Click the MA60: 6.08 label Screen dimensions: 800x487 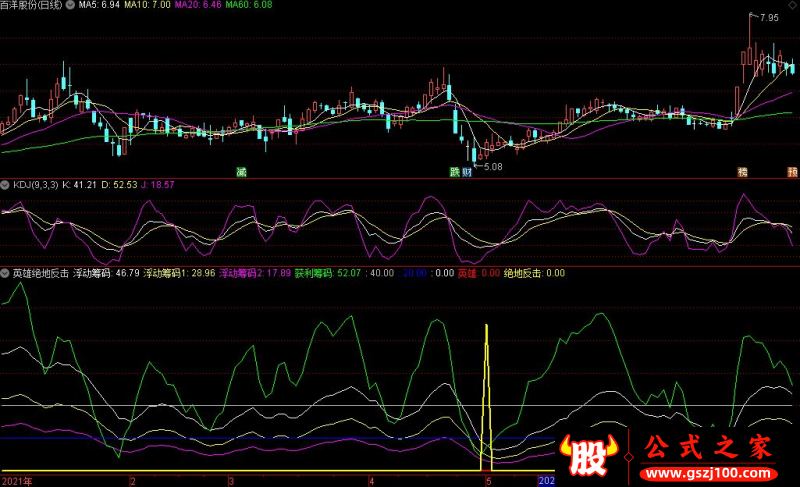pos(249,5)
